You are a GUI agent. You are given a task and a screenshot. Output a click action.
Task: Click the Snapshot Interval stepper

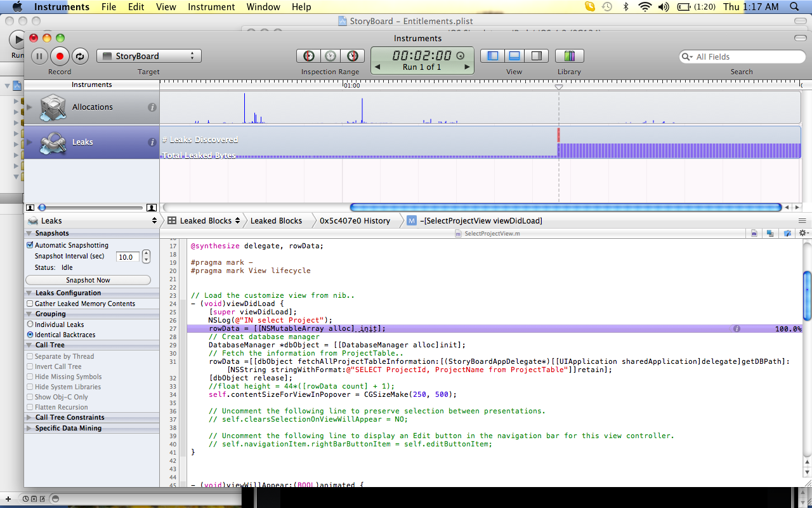146,257
